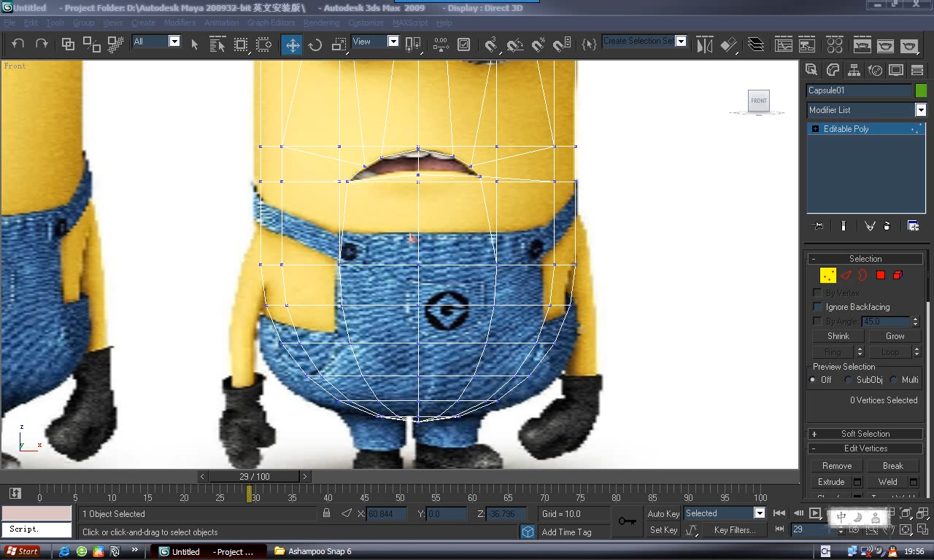Enable the Ignore Backfacing checkbox

tap(817, 307)
